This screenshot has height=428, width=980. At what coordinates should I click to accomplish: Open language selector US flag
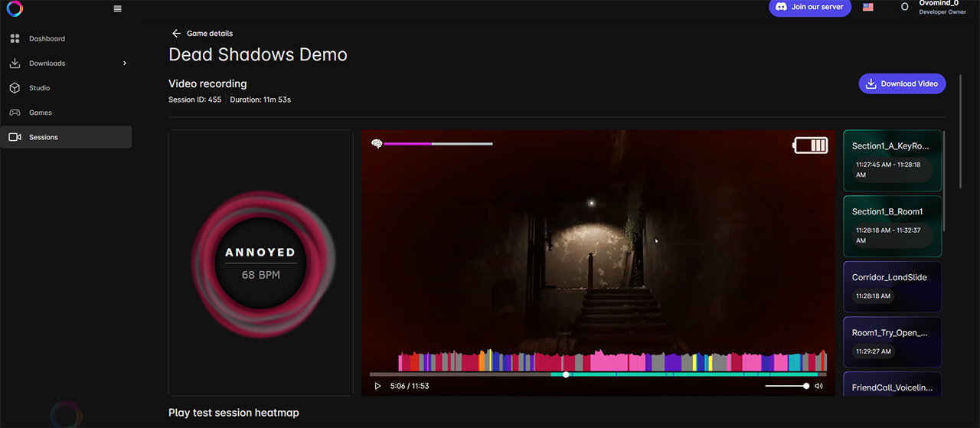[x=867, y=7]
